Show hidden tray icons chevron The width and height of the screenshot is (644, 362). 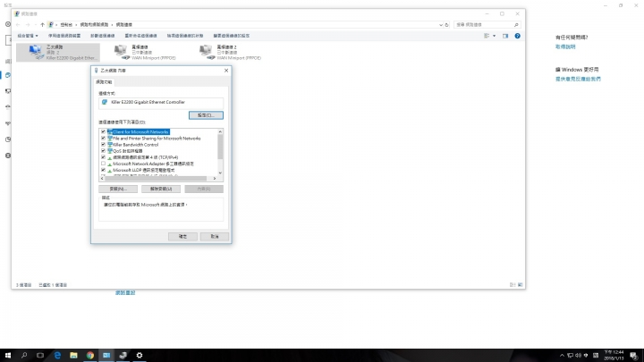[x=562, y=356]
